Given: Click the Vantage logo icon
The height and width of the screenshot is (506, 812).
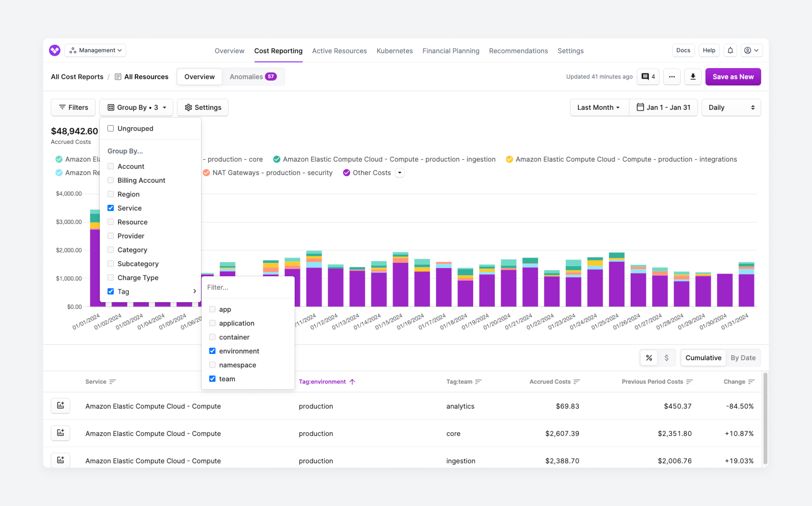Looking at the screenshot, I should pyautogui.click(x=54, y=51).
